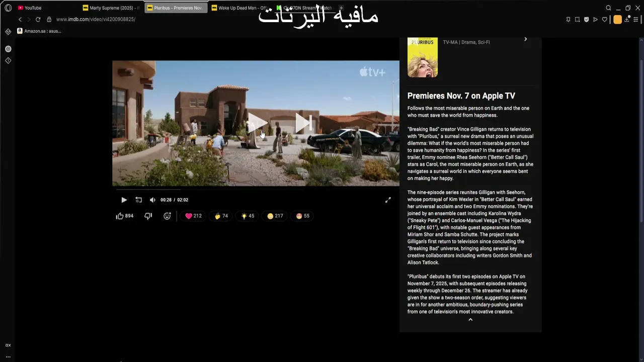The image size is (644, 362).
Task: Select the Pluribus - Premieres Nov tab
Action: 175,8
